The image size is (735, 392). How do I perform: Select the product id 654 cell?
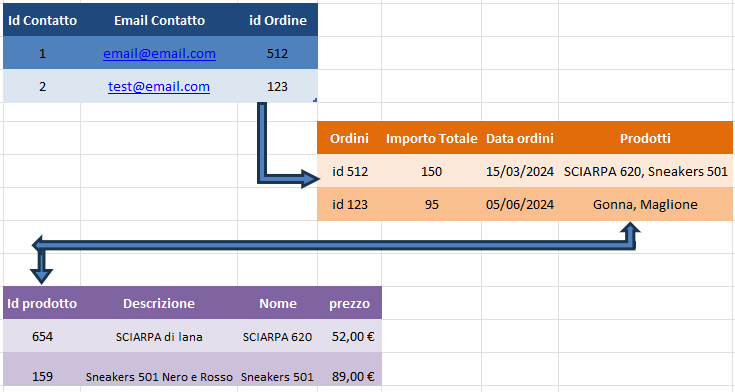42,336
